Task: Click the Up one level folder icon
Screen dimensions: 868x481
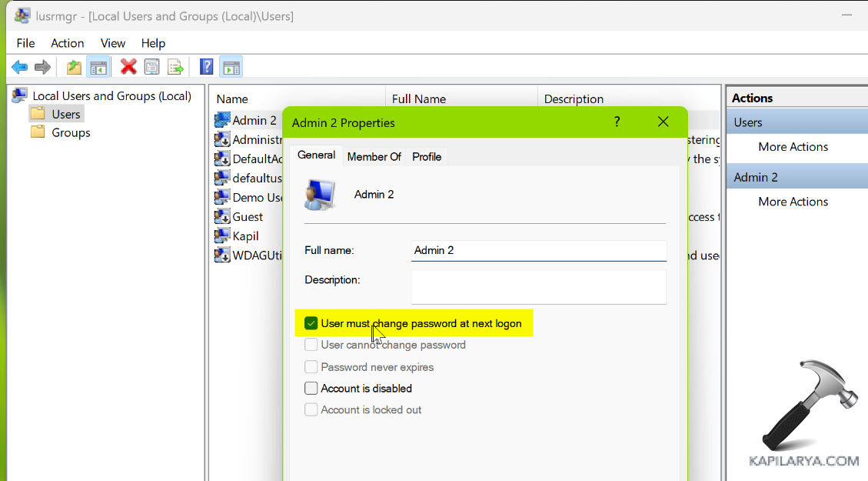Action: click(74, 67)
